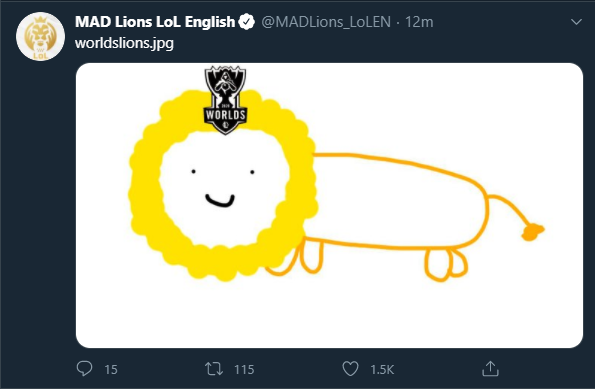The image size is (595, 389).
Task: Open the MAD Lions profile avatar
Action: pyautogui.click(x=40, y=36)
